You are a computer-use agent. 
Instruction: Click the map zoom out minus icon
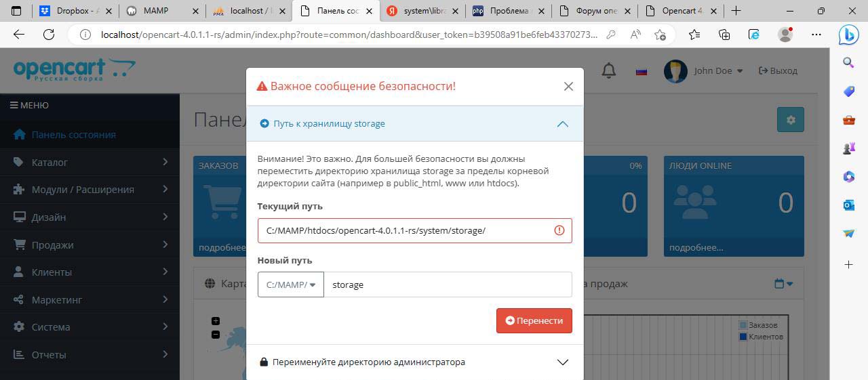[x=216, y=334]
